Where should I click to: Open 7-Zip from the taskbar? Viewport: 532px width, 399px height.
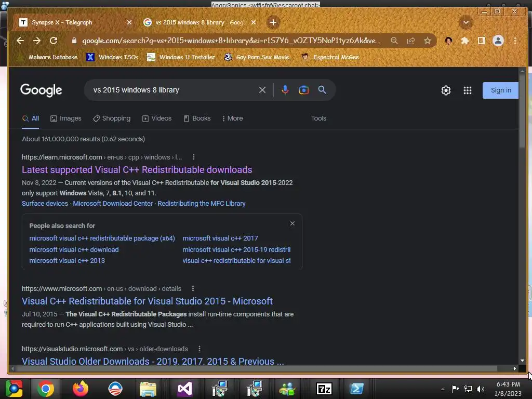pos(324,389)
